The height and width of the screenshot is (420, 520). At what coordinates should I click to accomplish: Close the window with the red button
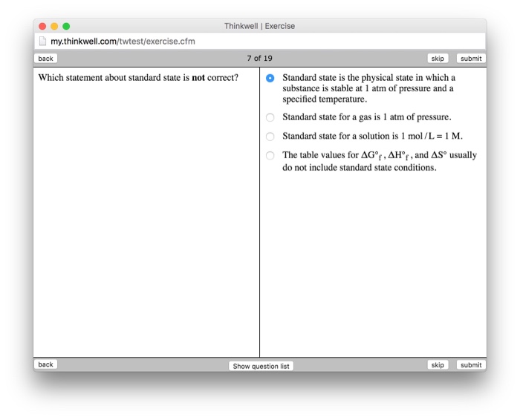[42, 26]
